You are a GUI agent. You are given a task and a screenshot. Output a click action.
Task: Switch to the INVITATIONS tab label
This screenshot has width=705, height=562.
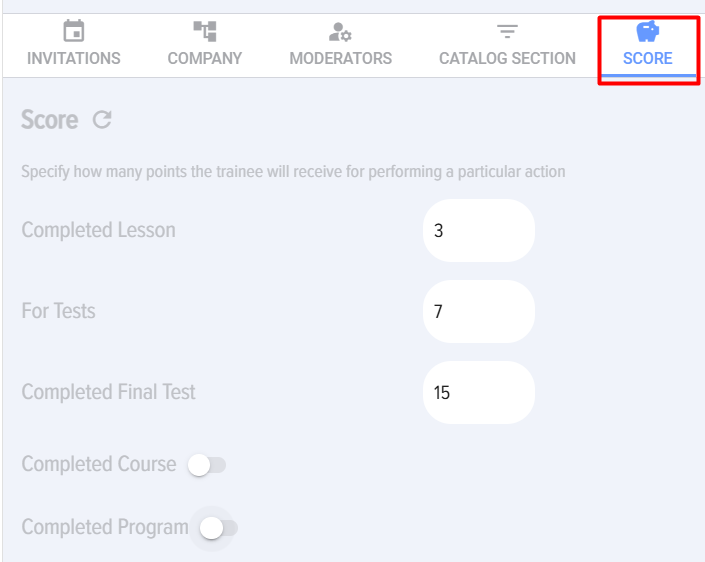[x=73, y=58]
